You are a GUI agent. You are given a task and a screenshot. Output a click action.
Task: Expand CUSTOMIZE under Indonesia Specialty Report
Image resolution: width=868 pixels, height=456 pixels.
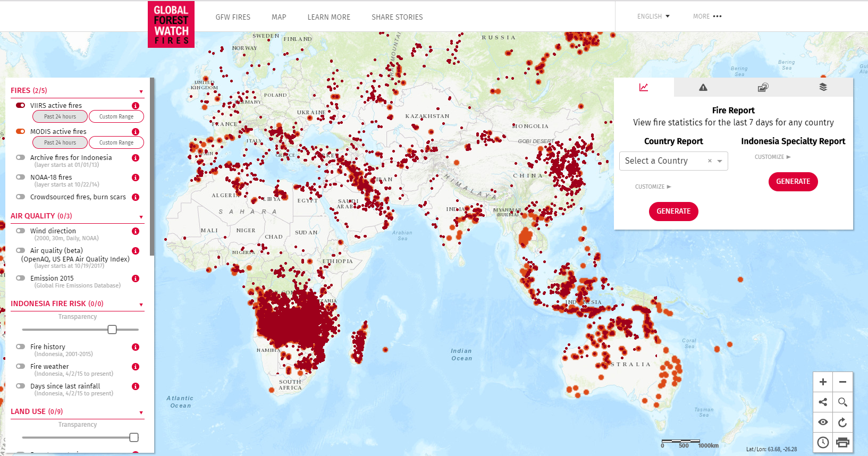[772, 157]
